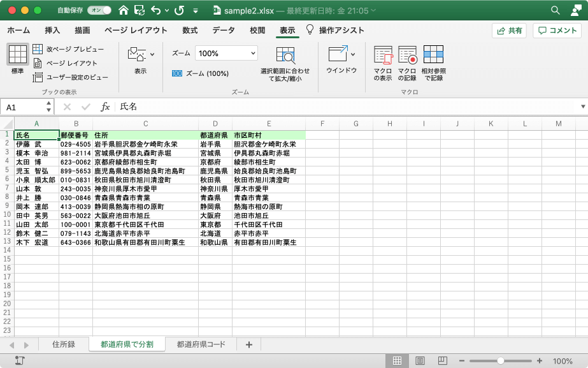Click the 共有 share button
588x368 pixels.
[x=509, y=31]
